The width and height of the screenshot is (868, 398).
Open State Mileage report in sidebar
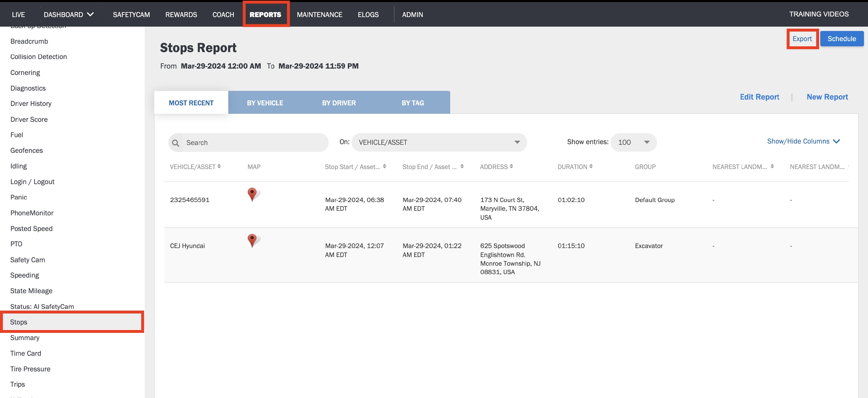31,291
